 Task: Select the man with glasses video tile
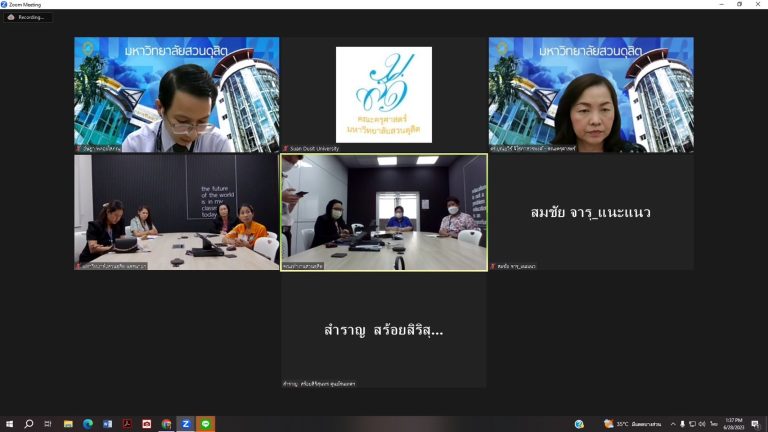[x=177, y=95]
